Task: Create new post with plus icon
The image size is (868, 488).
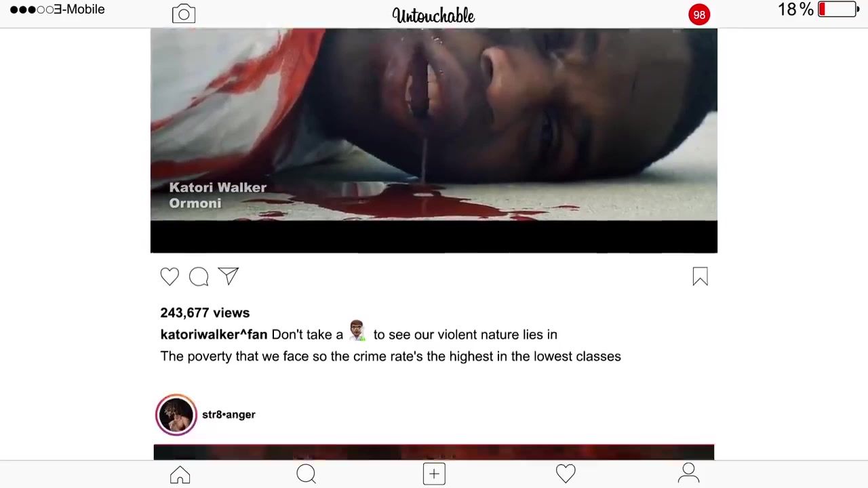Action: click(434, 474)
